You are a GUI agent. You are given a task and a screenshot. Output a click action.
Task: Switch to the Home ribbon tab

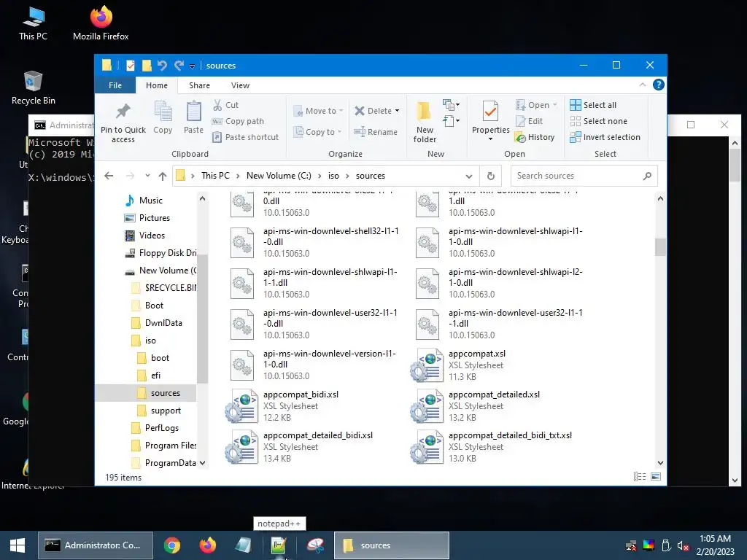coord(157,85)
